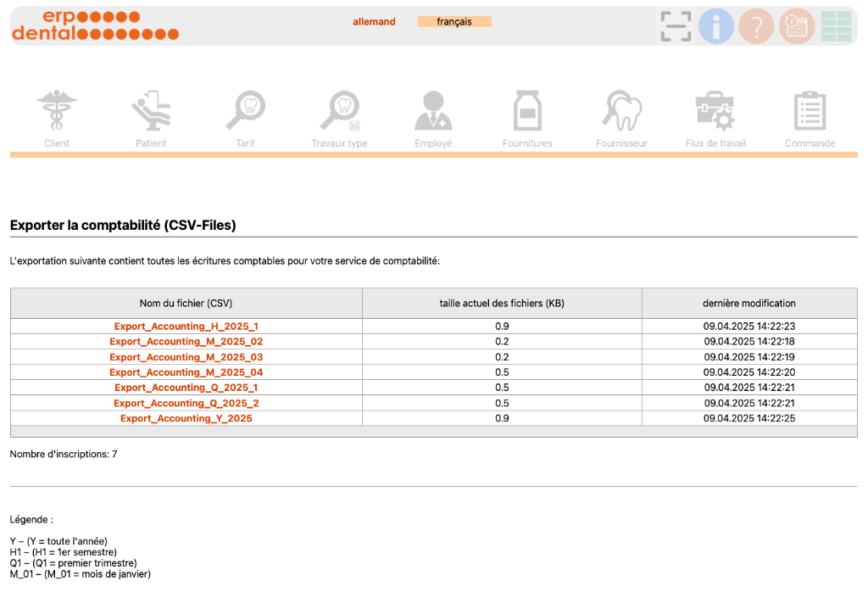
Task: Click legend line Y = toute l'année
Action: [58, 541]
